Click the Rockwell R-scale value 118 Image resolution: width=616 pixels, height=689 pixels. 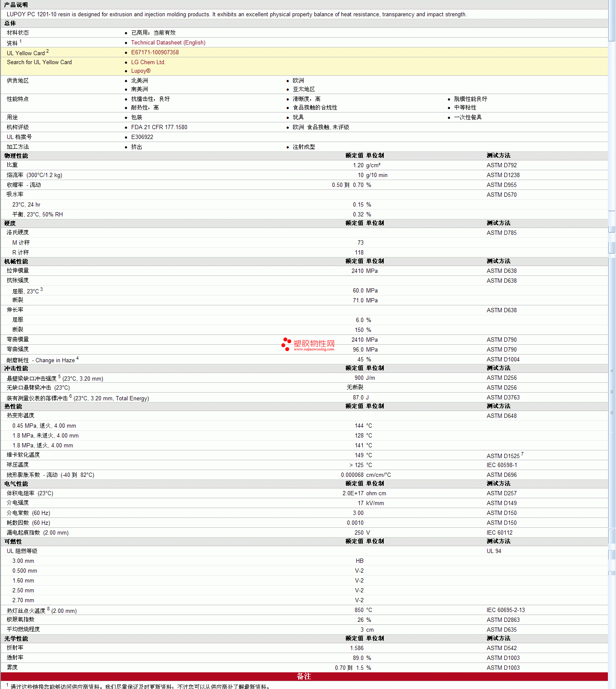click(x=359, y=253)
